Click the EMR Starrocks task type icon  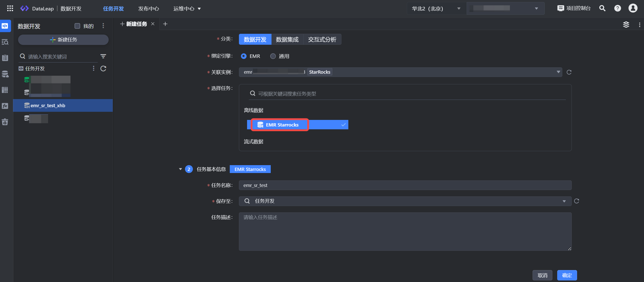(260, 125)
